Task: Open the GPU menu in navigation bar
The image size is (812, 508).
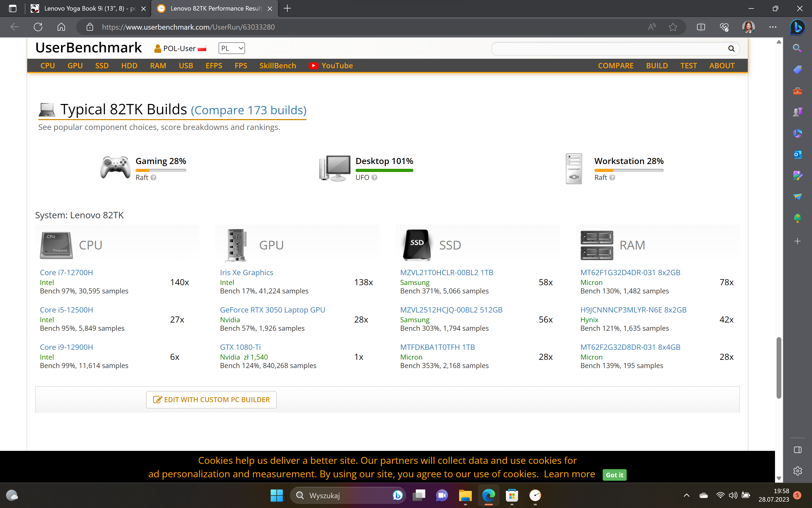Action: 75,66
